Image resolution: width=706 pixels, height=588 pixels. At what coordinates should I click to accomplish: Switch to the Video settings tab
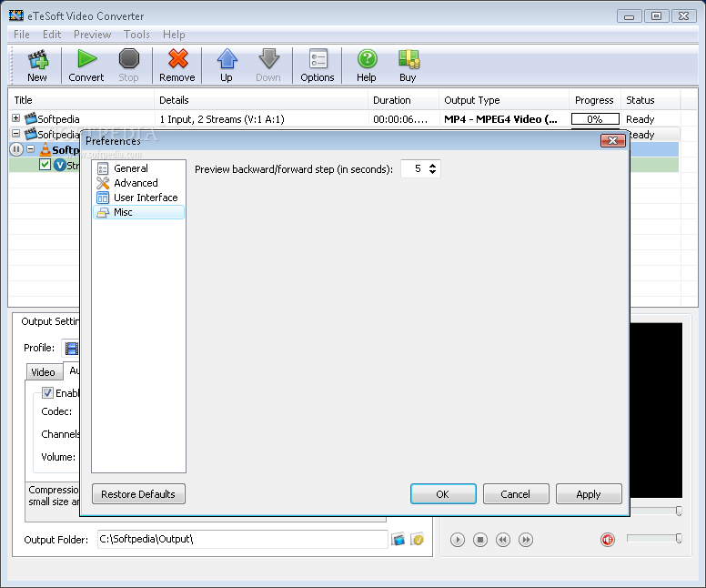click(44, 372)
